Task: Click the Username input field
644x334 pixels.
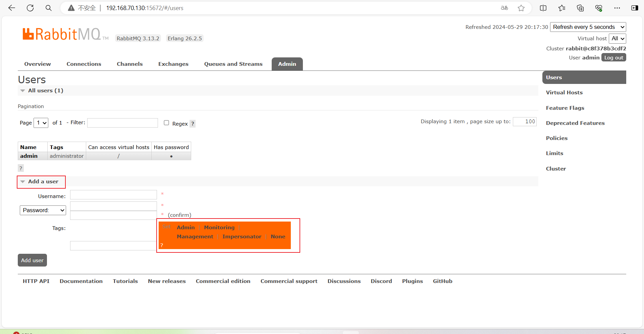Action: (x=113, y=195)
